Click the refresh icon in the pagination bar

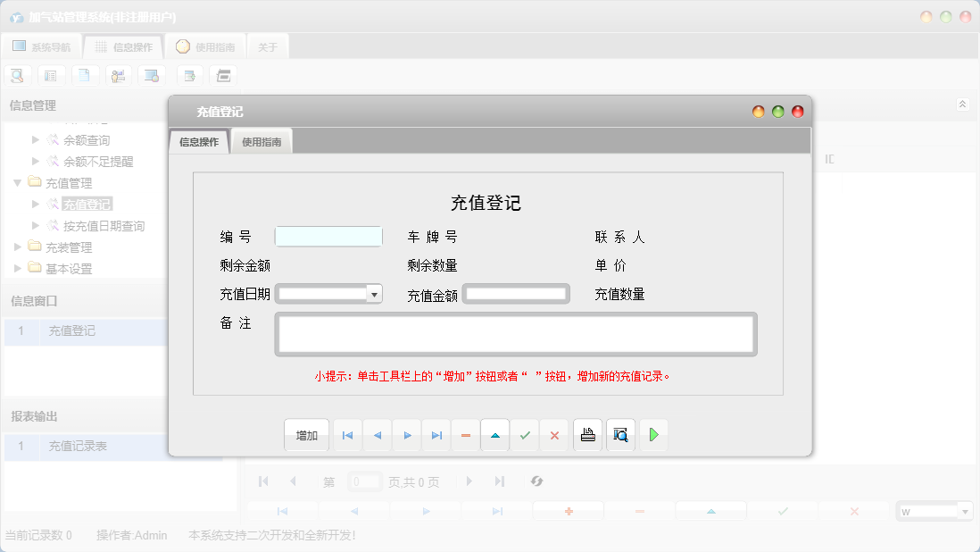tap(537, 481)
